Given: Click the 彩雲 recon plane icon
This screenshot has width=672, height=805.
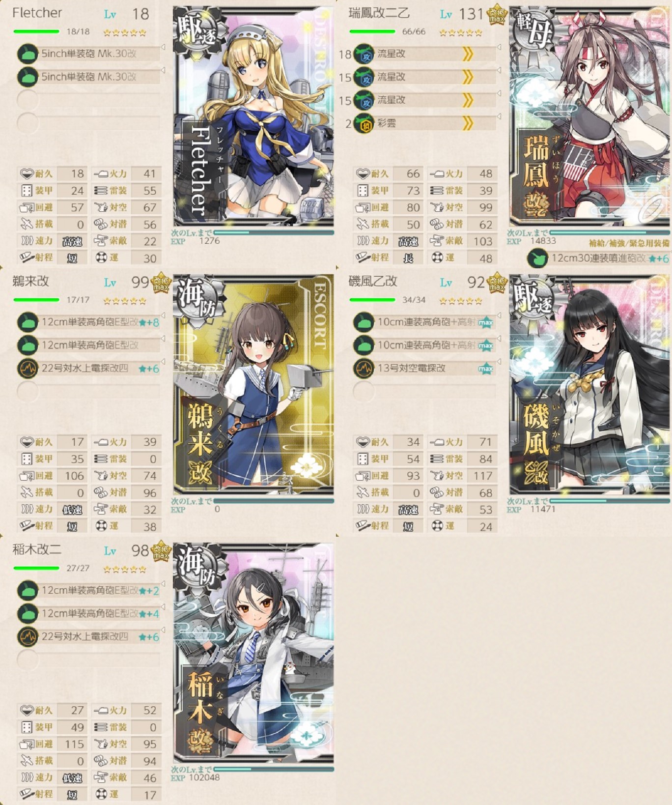Looking at the screenshot, I should click(x=364, y=123).
